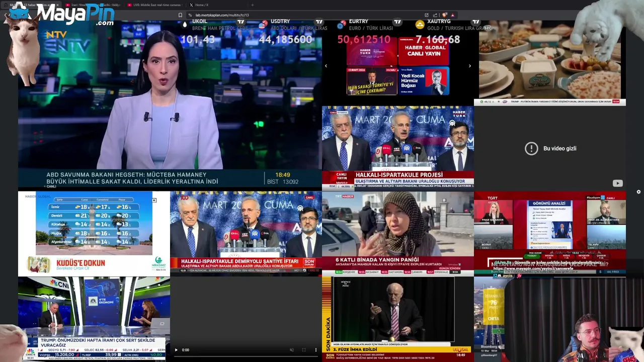This screenshot has width=644, height=362.
Task: Go to next slide in video carousel
Action: pyautogui.click(x=470, y=66)
